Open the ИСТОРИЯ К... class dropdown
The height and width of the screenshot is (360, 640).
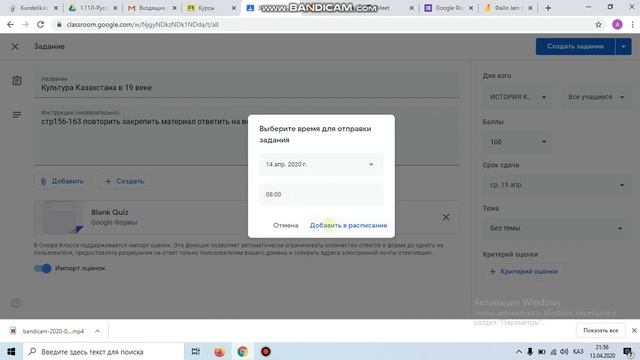click(518, 97)
